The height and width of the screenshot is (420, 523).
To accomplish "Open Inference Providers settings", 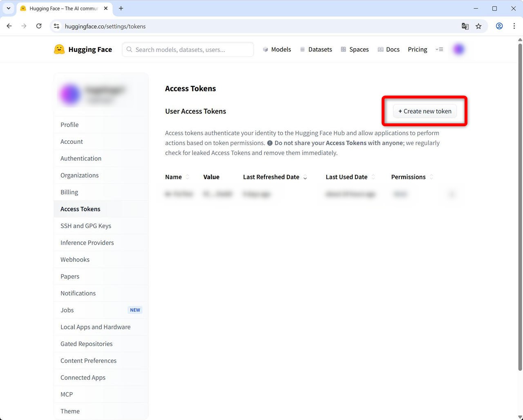I will click(x=87, y=243).
